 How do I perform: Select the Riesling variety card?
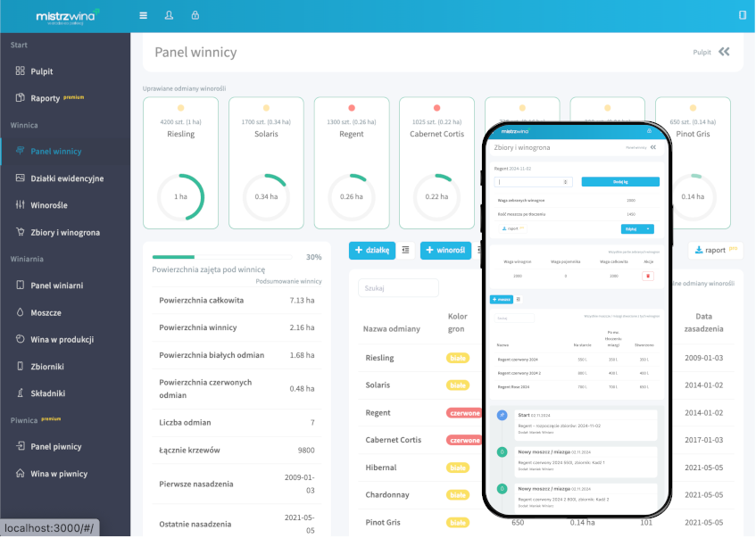pos(180,165)
